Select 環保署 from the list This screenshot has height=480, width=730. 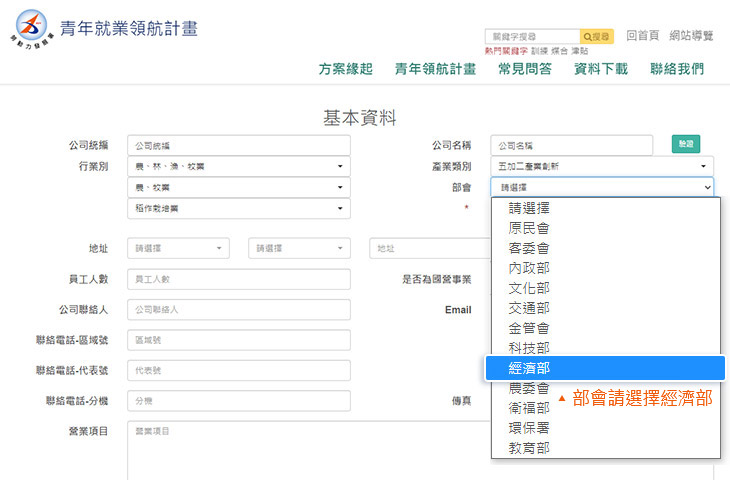click(606, 428)
